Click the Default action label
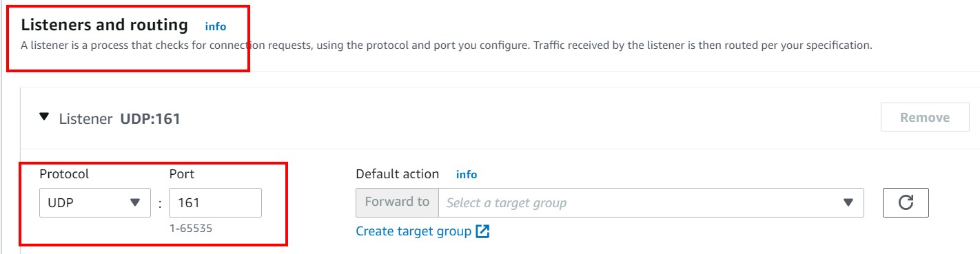The image size is (980, 254). pyautogui.click(x=398, y=174)
